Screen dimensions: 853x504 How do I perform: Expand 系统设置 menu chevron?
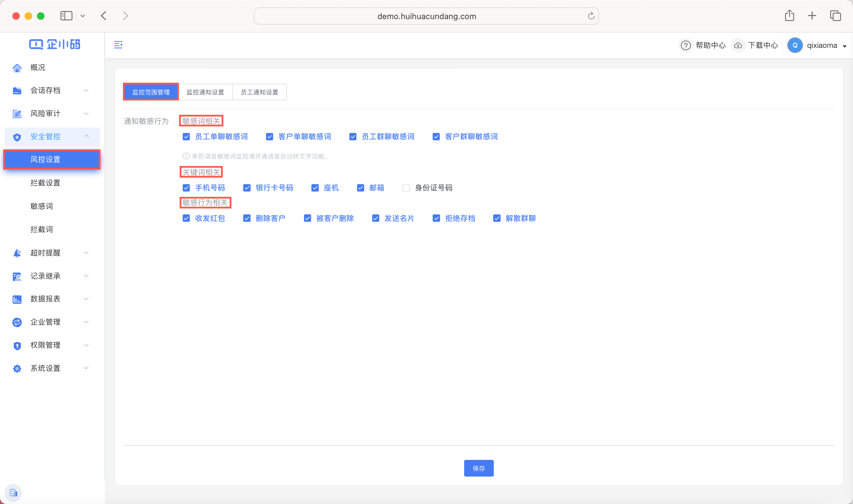86,368
